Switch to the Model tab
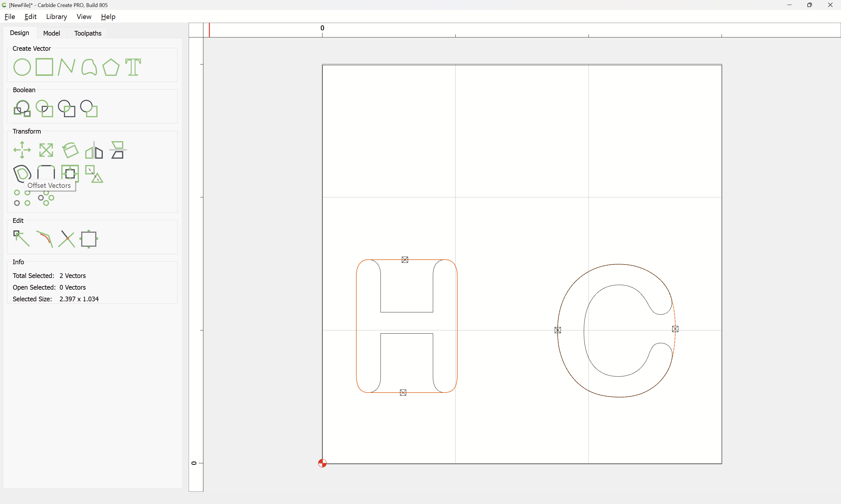This screenshot has width=841, height=504. coord(52,33)
